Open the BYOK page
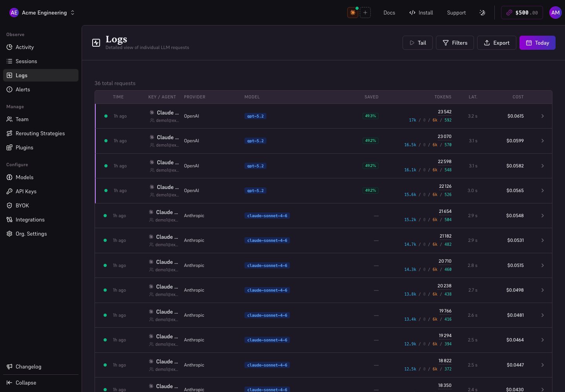Image resolution: width=565 pixels, height=392 pixels. tap(41, 205)
